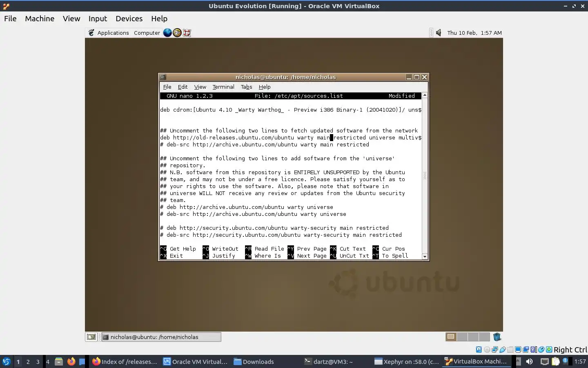Click VirtualBox hard disk activity indicator

[479, 350]
